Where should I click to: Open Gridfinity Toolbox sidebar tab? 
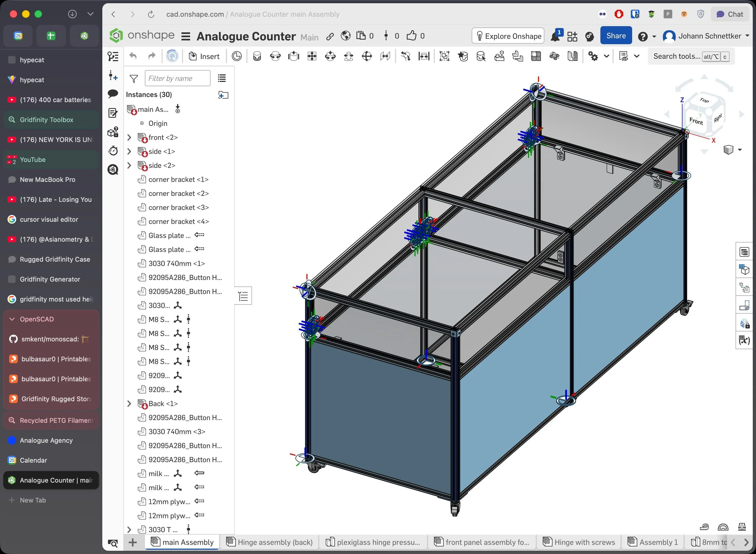tap(51, 120)
